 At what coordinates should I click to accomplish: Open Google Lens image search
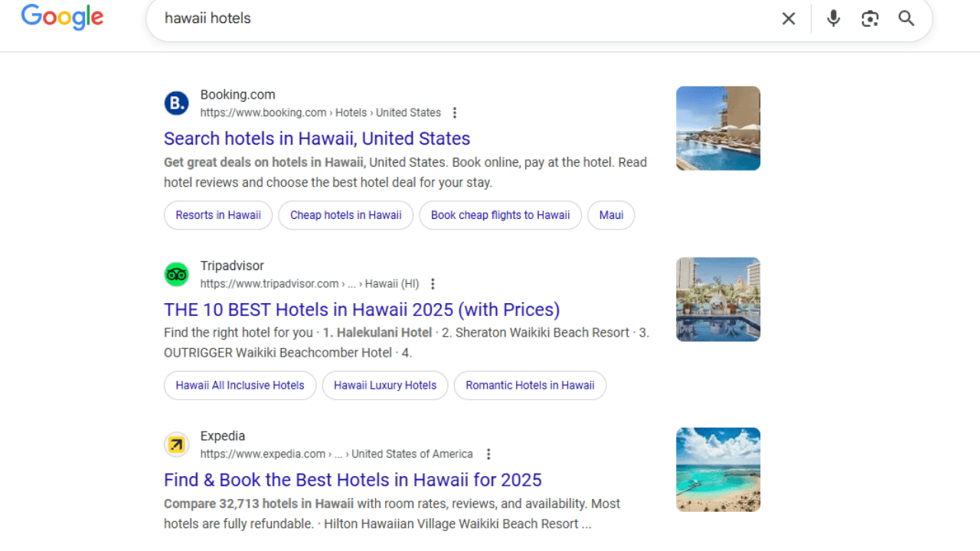(x=870, y=18)
